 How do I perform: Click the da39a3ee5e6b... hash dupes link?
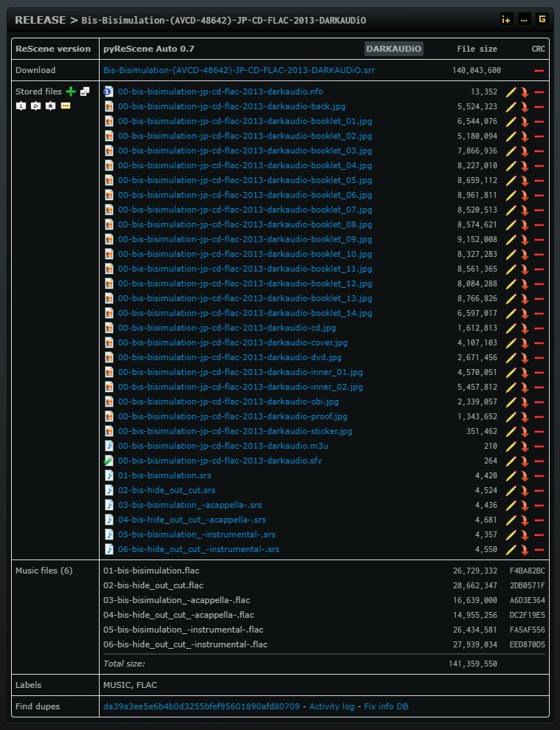pyautogui.click(x=201, y=706)
